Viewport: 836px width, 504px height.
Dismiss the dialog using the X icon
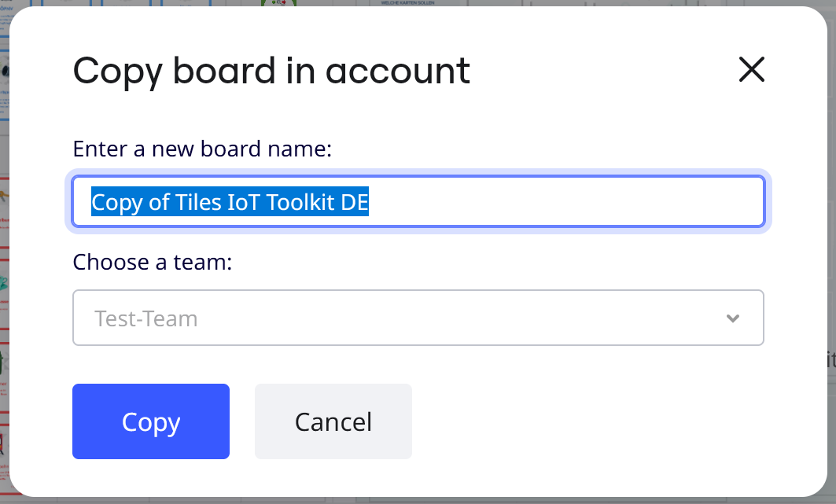point(751,70)
